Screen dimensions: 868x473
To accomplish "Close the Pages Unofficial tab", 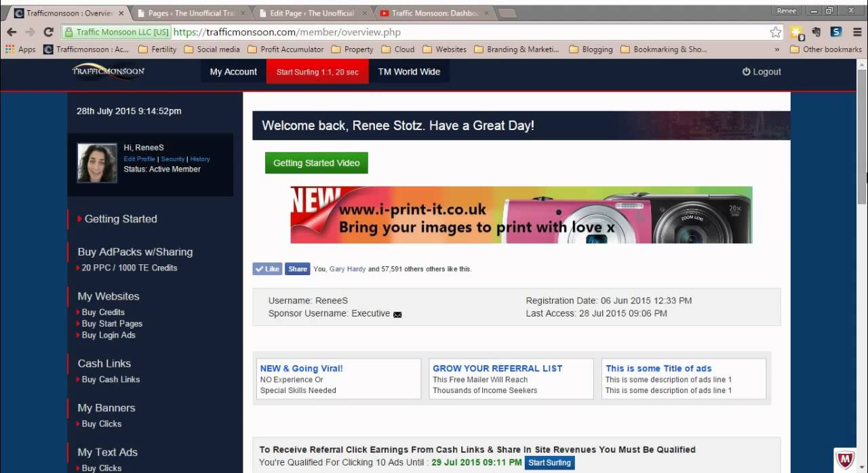I will pyautogui.click(x=243, y=13).
